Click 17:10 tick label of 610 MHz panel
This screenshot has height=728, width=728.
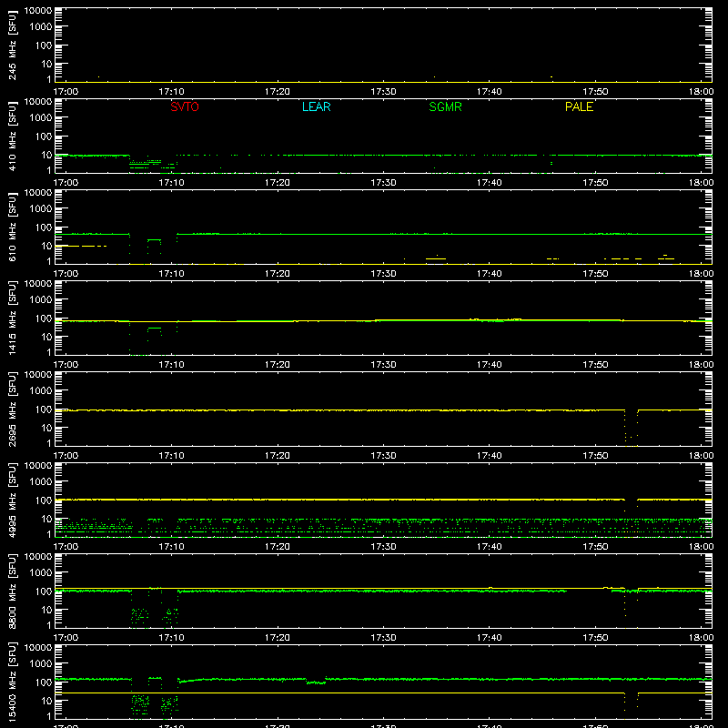pos(171,274)
